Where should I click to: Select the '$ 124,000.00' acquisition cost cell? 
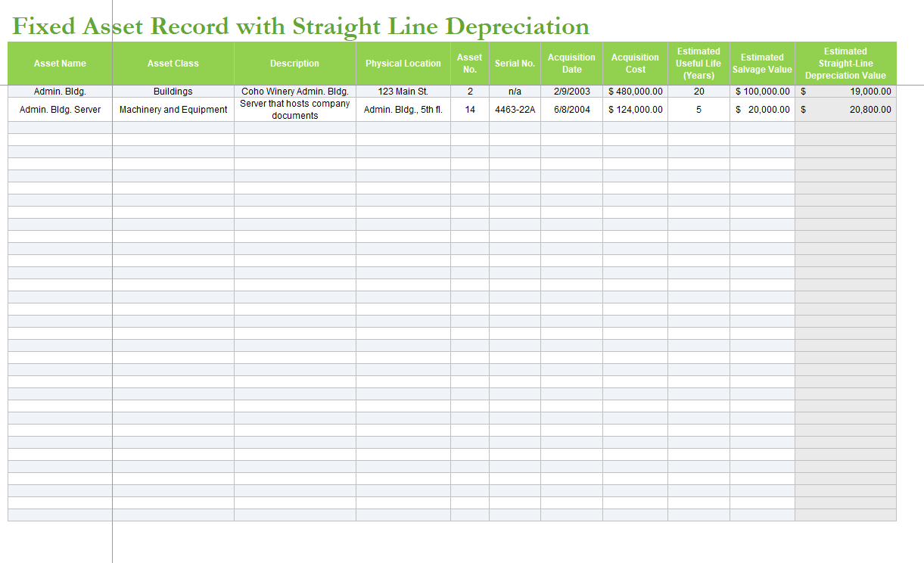(636, 110)
